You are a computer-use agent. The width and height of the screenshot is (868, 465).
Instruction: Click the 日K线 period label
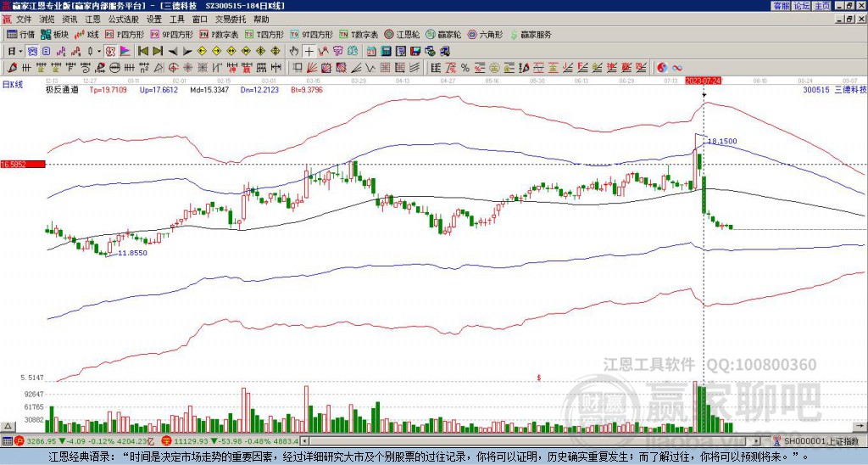click(13, 85)
